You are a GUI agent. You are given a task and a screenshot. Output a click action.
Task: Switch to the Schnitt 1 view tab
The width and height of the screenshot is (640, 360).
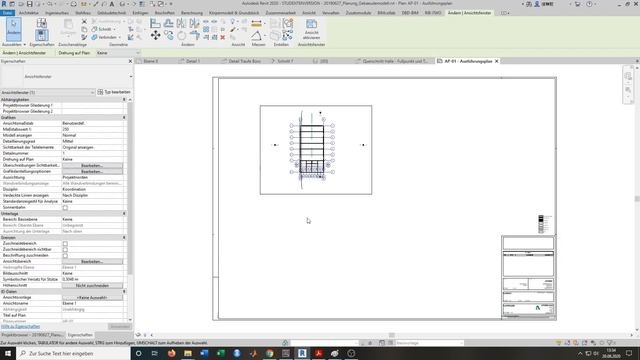(x=285, y=61)
